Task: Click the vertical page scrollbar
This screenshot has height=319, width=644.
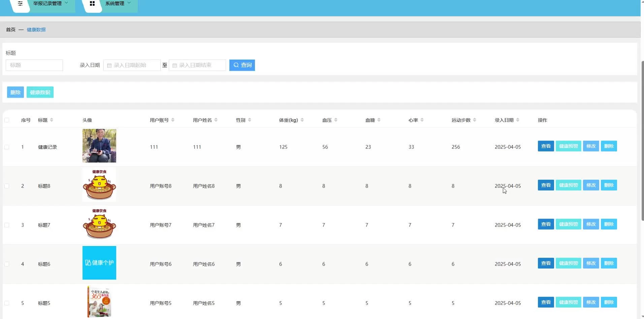Action: point(642,141)
